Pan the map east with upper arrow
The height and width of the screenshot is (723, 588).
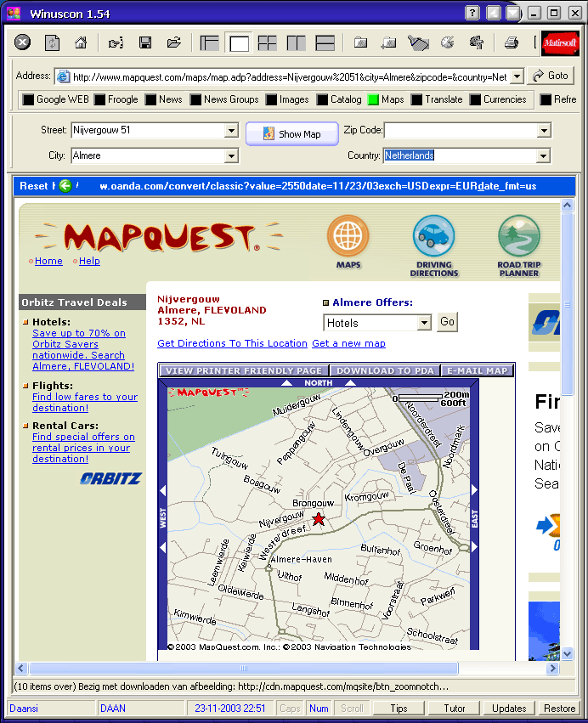pos(474,489)
